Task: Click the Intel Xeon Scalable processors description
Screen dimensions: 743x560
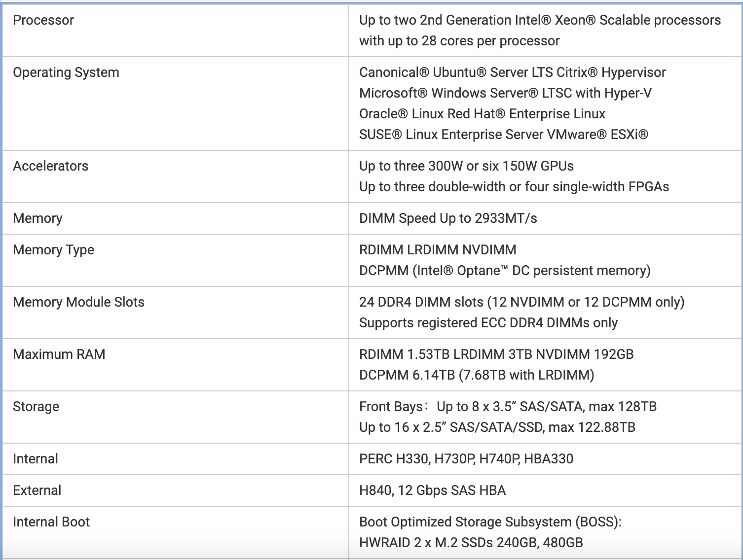Action: [539, 20]
